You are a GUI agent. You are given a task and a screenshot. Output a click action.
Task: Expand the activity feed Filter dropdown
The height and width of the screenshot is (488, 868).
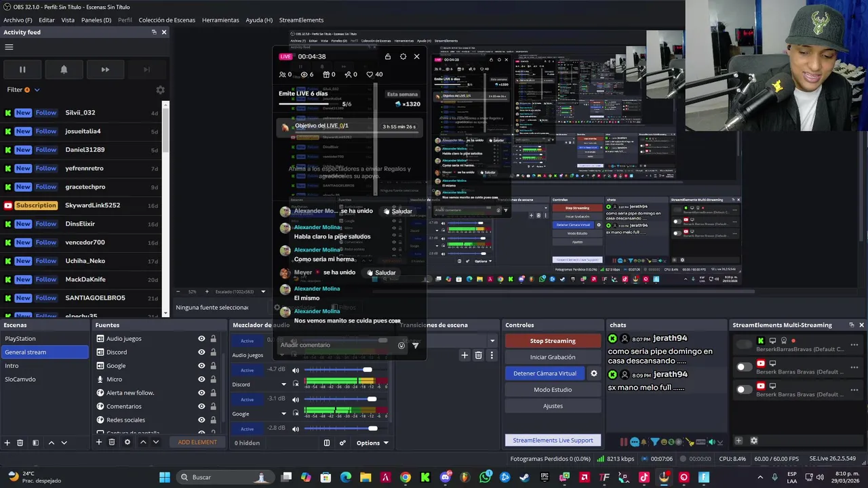coord(23,89)
